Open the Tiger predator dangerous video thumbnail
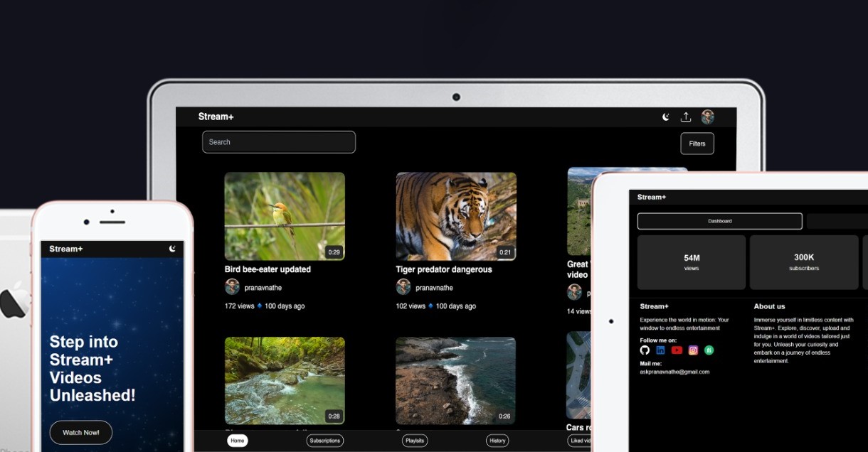This screenshot has height=452, width=868. pyautogui.click(x=455, y=216)
